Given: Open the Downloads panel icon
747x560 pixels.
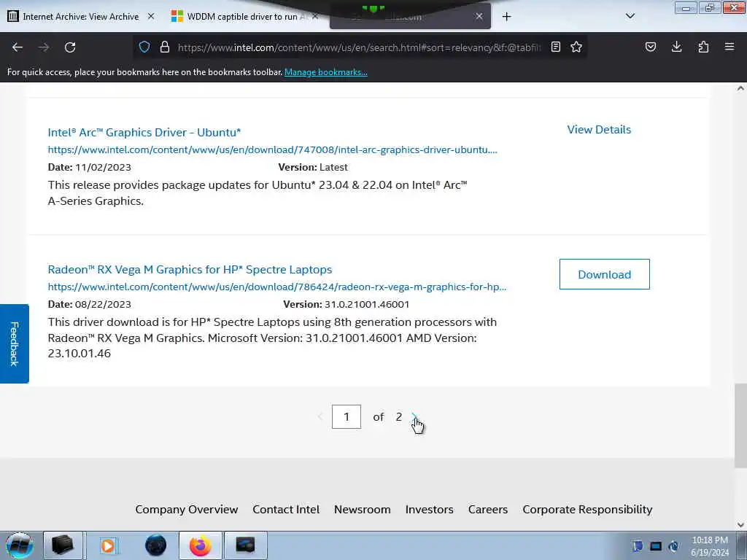Looking at the screenshot, I should click(x=676, y=47).
